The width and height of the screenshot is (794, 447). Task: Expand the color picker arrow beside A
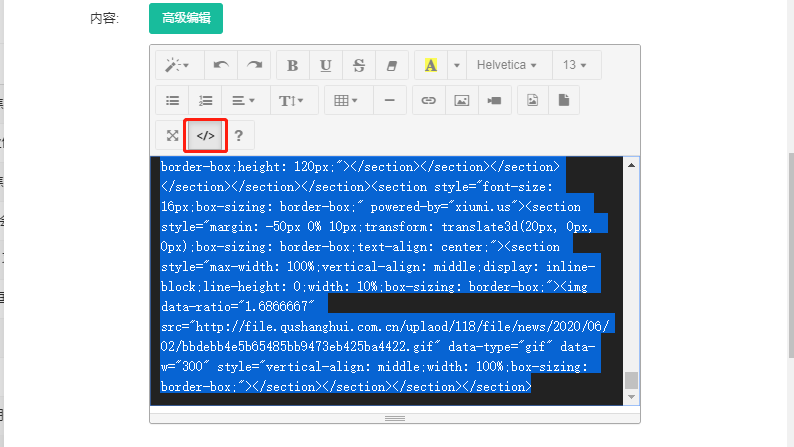click(x=456, y=65)
